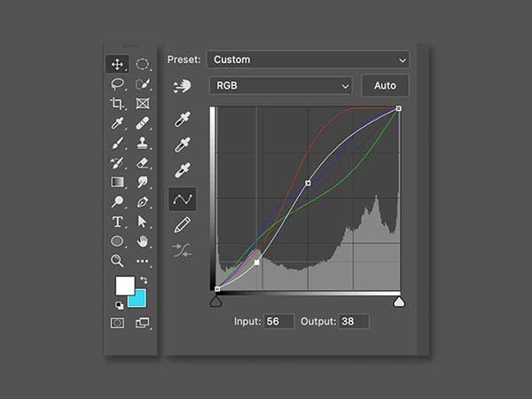Select the Healing Brush bandage tool
532x399 pixels.
click(x=143, y=123)
